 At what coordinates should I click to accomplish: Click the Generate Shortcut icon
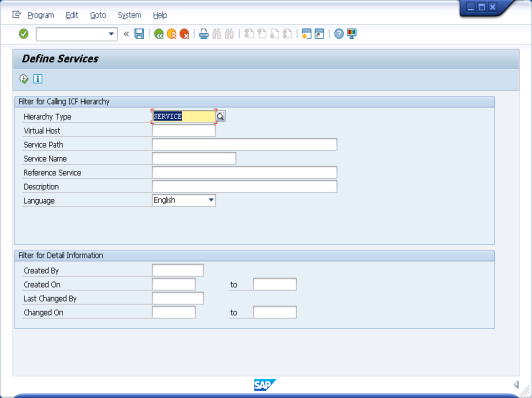click(319, 34)
